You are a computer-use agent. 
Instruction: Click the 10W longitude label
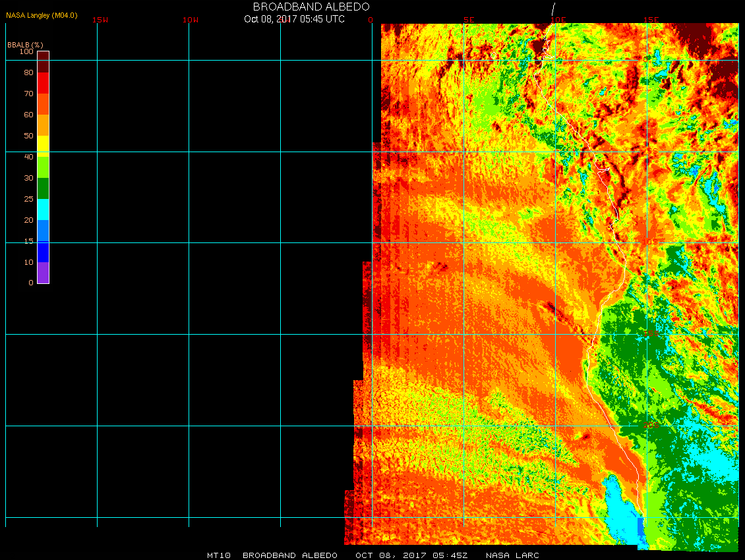(x=191, y=20)
